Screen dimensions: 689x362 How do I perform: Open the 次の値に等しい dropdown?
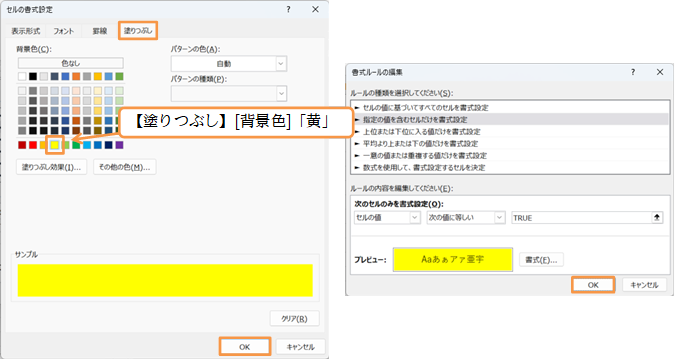(x=466, y=217)
